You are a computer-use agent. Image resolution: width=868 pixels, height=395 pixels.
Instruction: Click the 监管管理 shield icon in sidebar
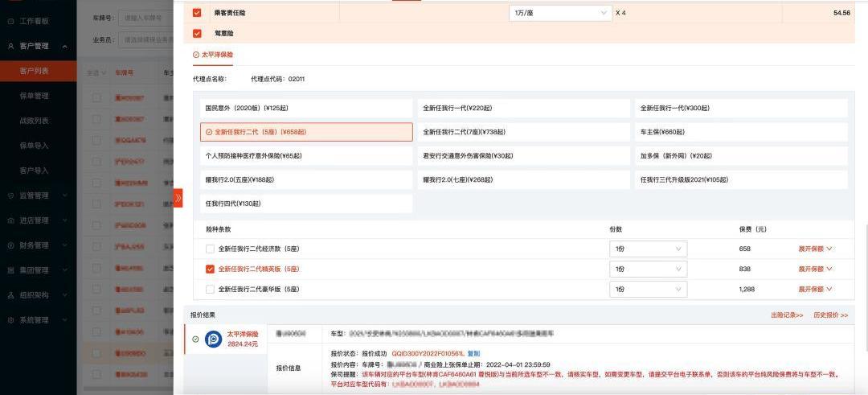10,195
